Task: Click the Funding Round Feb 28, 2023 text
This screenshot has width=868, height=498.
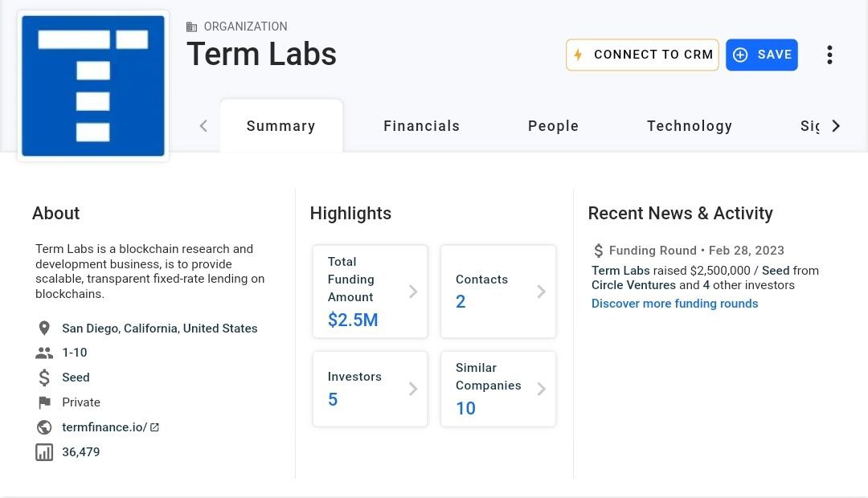Action: (x=696, y=251)
